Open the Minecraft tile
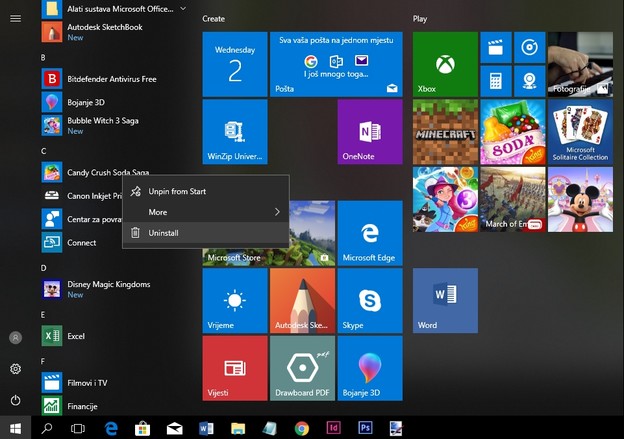 point(445,132)
